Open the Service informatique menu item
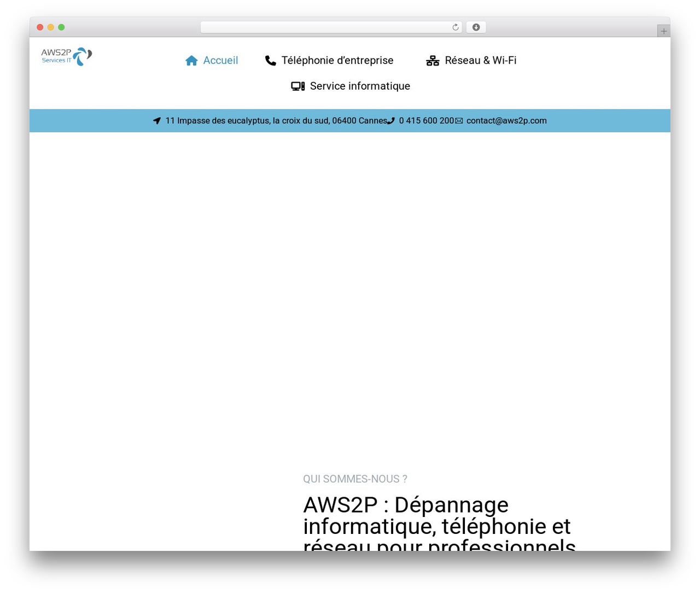This screenshot has width=700, height=593. (351, 86)
